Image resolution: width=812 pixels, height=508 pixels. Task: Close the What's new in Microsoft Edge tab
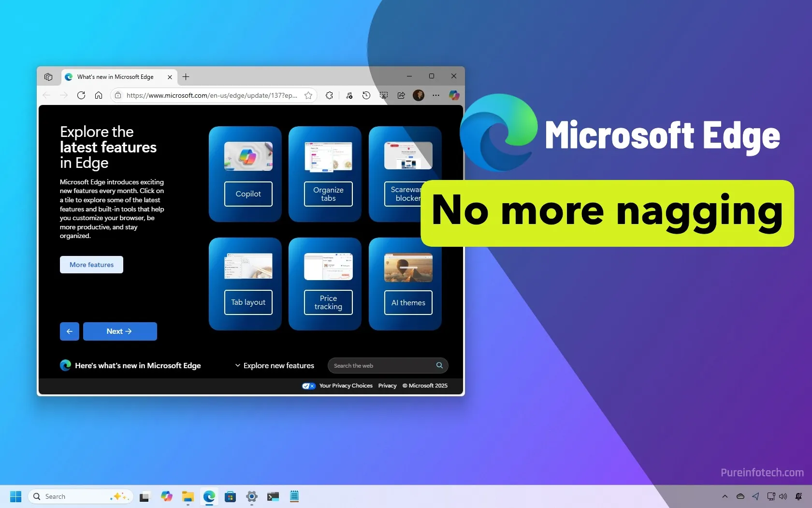(170, 77)
